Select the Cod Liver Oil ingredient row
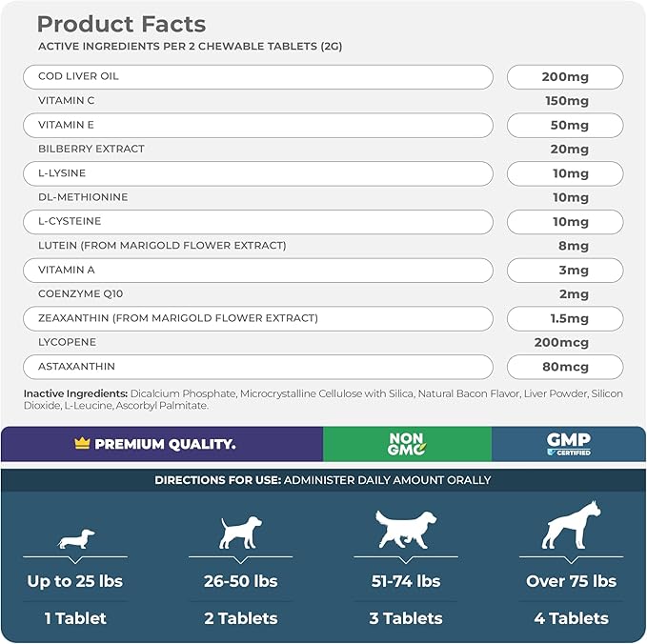Viewport: 647px width, 644px height. click(257, 76)
